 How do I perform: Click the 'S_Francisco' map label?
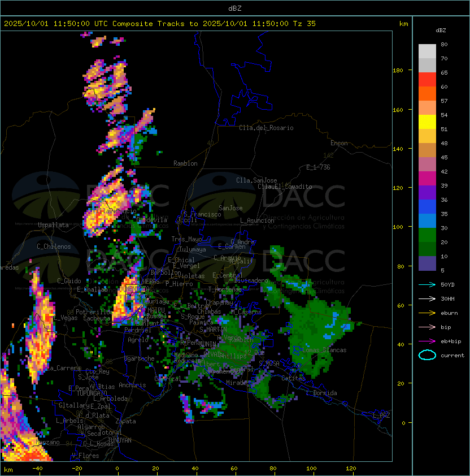202,214
